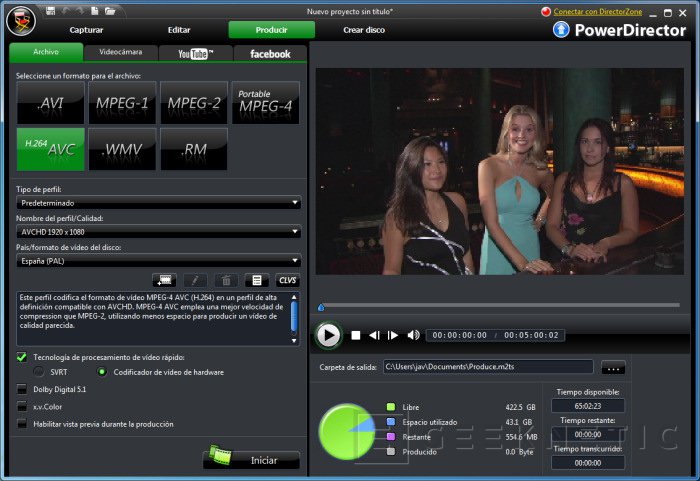Image resolution: width=700 pixels, height=481 pixels.
Task: Click the description scroll up arrow
Action: 294,297
